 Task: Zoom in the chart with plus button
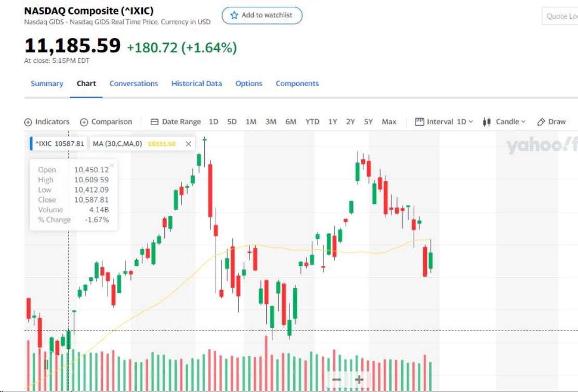tap(359, 380)
